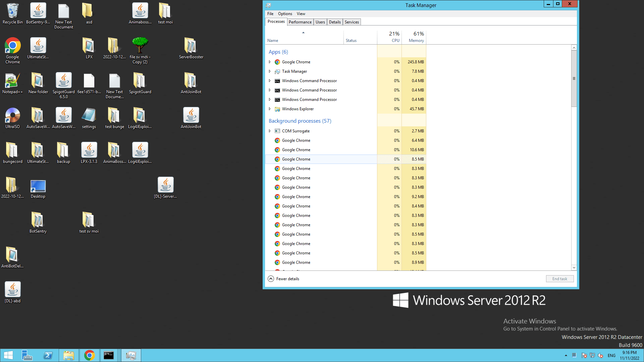The height and width of the screenshot is (362, 644).
Task: Open PowerShell from the taskbar
Action: pos(48,355)
